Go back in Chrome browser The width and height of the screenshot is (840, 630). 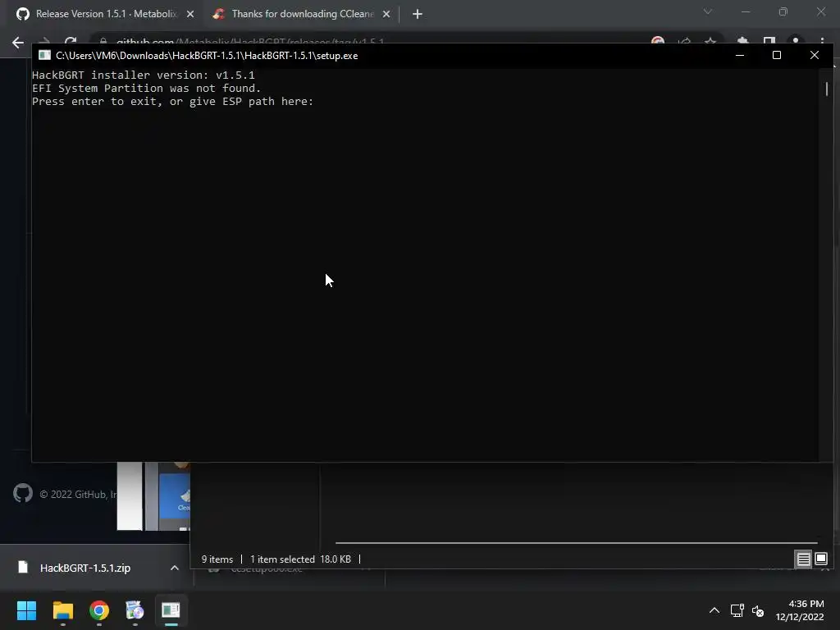click(18, 43)
